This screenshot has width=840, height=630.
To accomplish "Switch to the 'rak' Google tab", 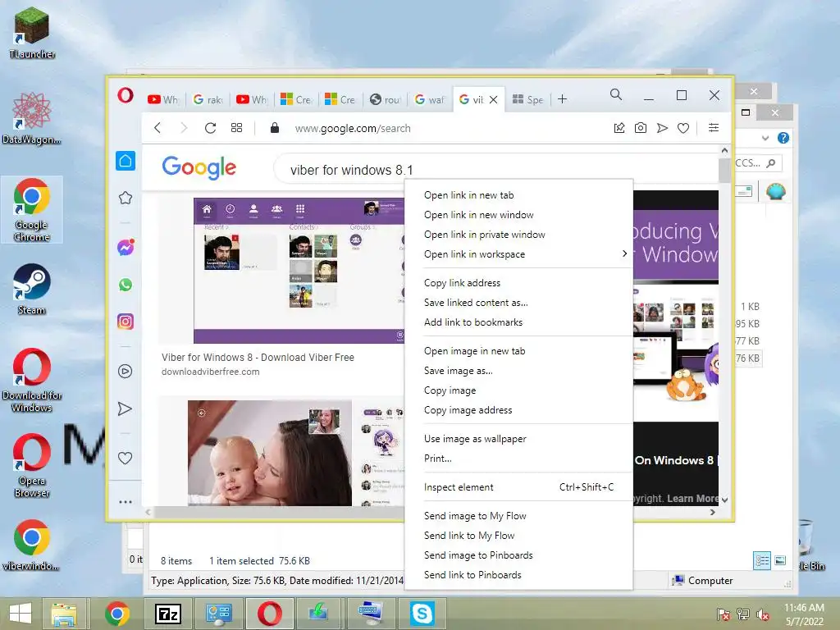I will (x=208, y=99).
